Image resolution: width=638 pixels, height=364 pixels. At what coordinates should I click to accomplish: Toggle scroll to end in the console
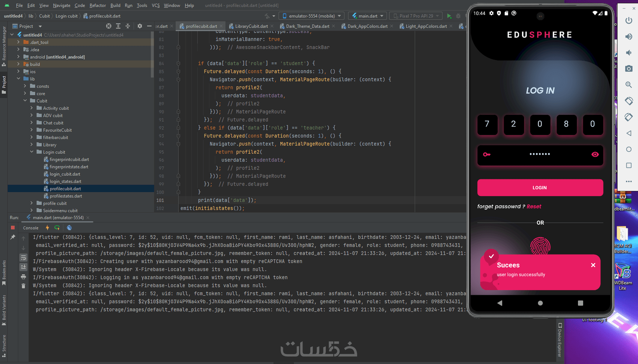pos(23,267)
